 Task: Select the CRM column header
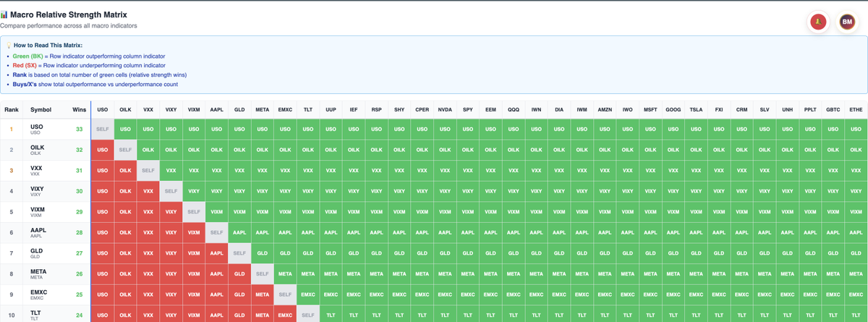(741, 110)
